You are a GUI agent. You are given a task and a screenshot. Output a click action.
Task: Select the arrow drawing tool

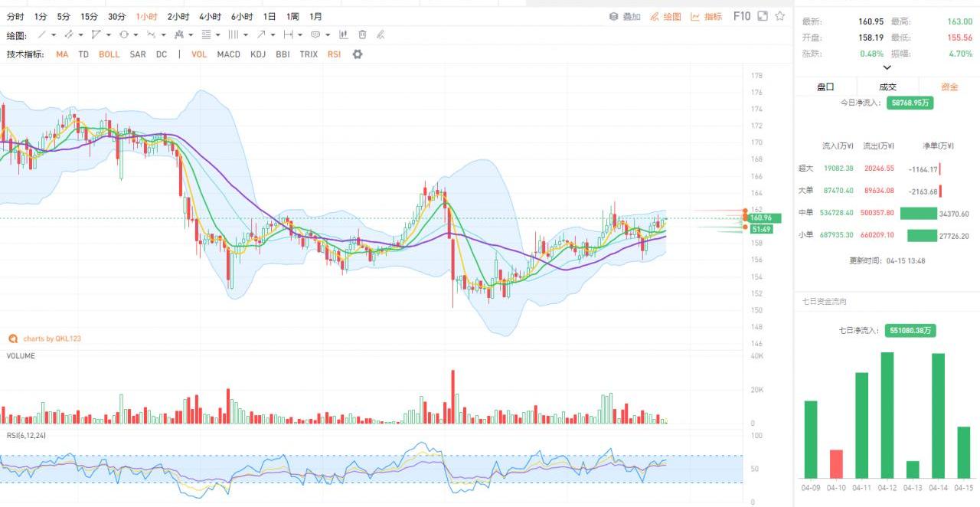(x=261, y=34)
